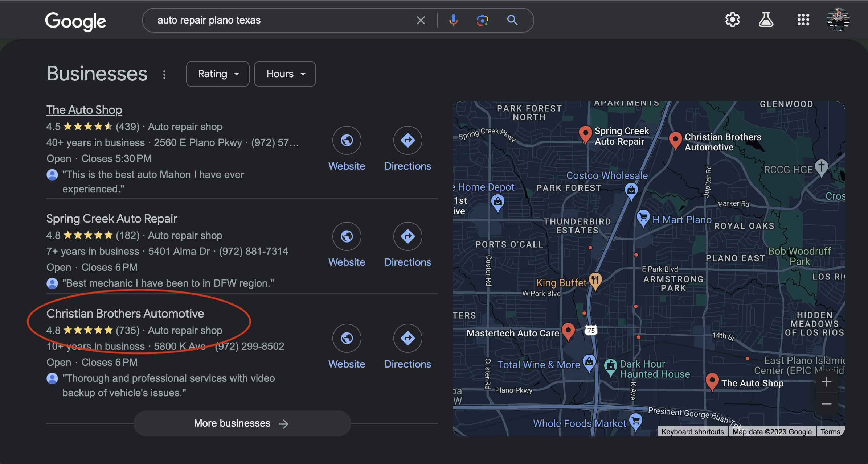The height and width of the screenshot is (464, 868).
Task: Get directions icon for Christian Brothers Automotive
Action: coord(408,338)
